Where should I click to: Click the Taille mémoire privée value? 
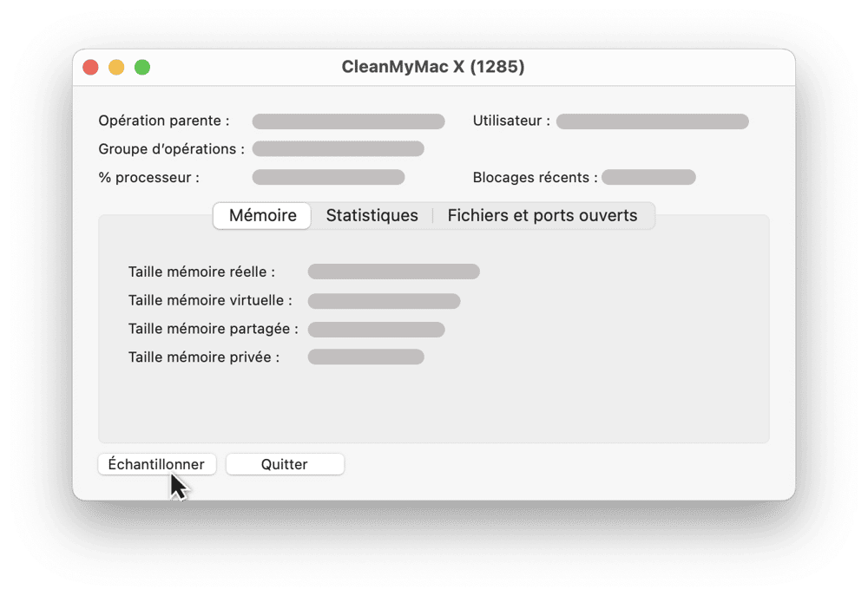point(366,357)
